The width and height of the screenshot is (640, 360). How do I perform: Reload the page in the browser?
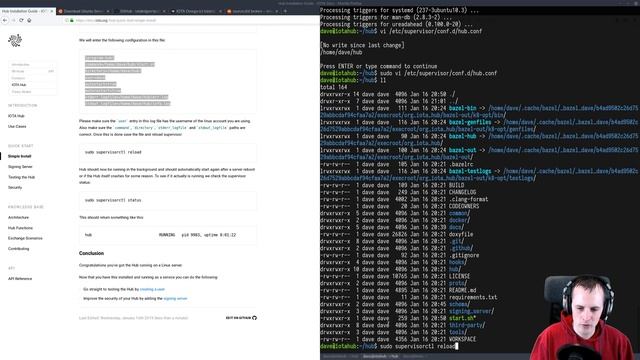tap(21, 20)
